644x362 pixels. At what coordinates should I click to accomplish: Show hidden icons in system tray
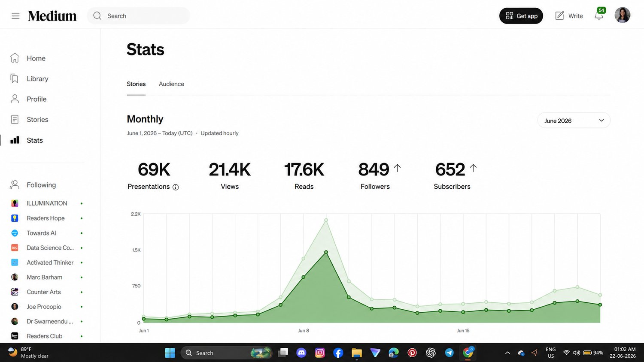point(507,353)
